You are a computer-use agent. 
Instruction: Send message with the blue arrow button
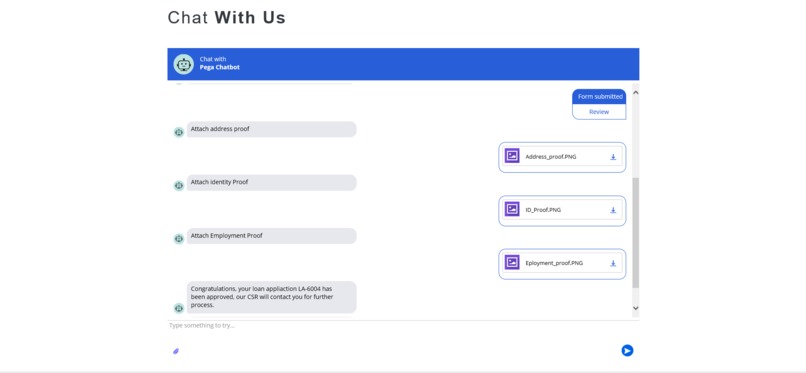[x=627, y=350]
